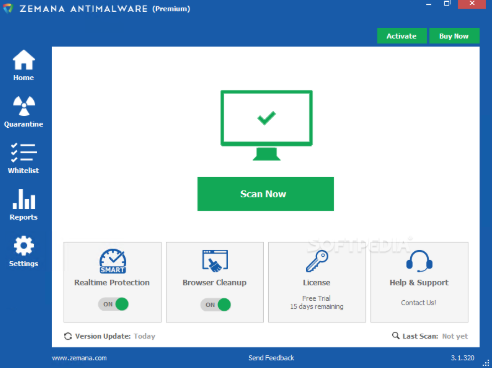This screenshot has height=368, width=492.
Task: Start a scan with Scan Now
Action: 266,194
